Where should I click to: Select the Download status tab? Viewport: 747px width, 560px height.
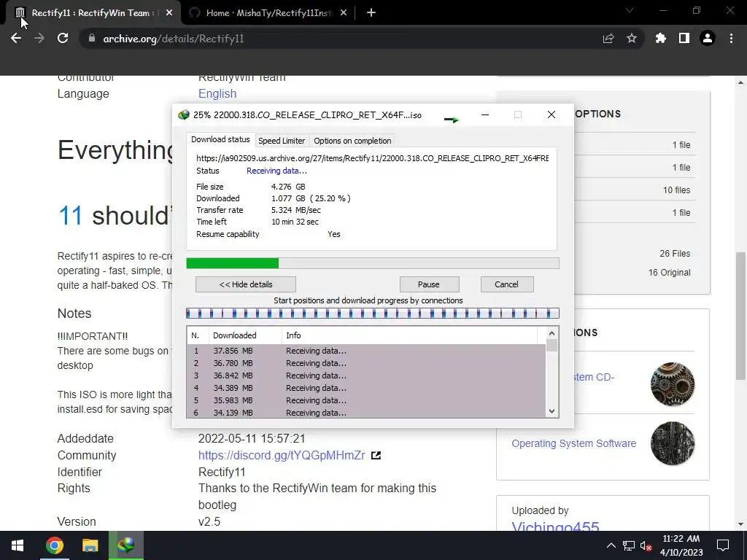pyautogui.click(x=220, y=139)
